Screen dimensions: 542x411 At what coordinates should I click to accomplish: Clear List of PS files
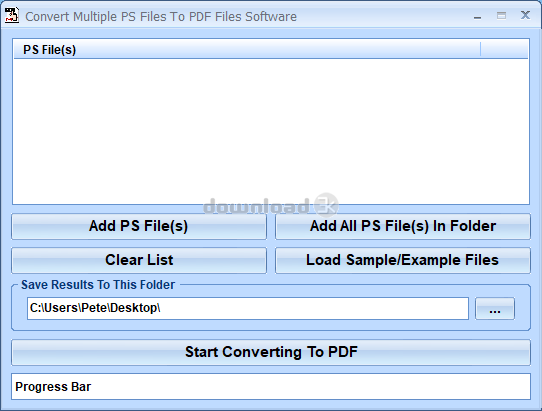139,260
